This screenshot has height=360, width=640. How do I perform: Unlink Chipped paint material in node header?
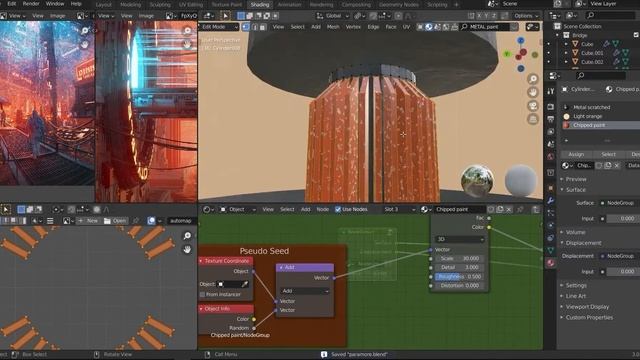click(509, 209)
